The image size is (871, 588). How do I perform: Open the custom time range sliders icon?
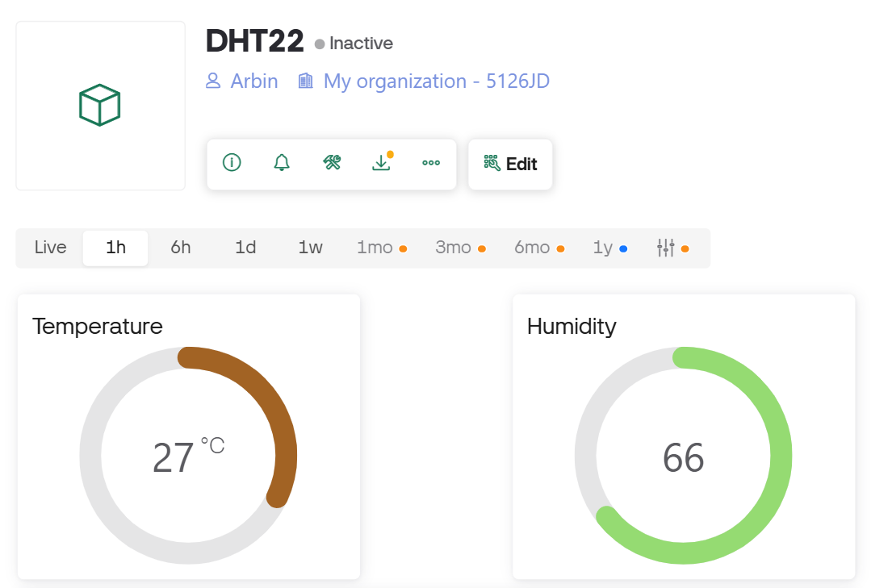tap(665, 248)
